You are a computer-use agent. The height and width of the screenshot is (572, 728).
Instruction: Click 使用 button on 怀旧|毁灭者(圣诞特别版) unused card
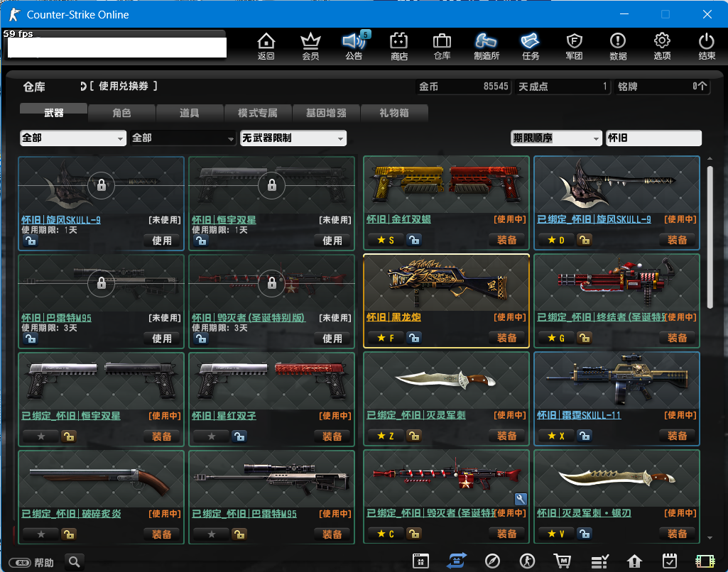(332, 339)
